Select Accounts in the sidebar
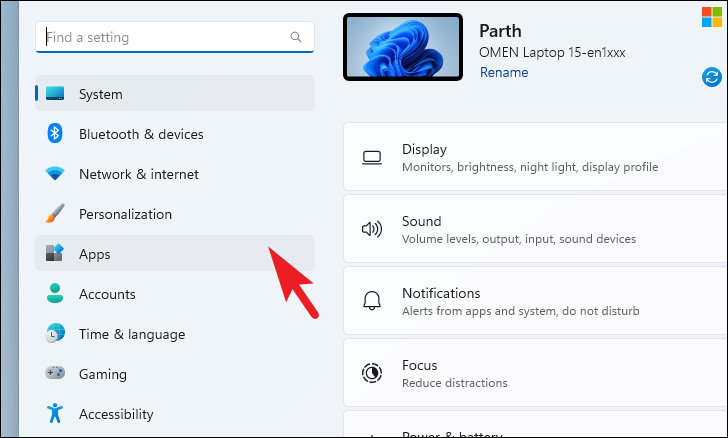The width and height of the screenshot is (728, 438). tap(175, 293)
